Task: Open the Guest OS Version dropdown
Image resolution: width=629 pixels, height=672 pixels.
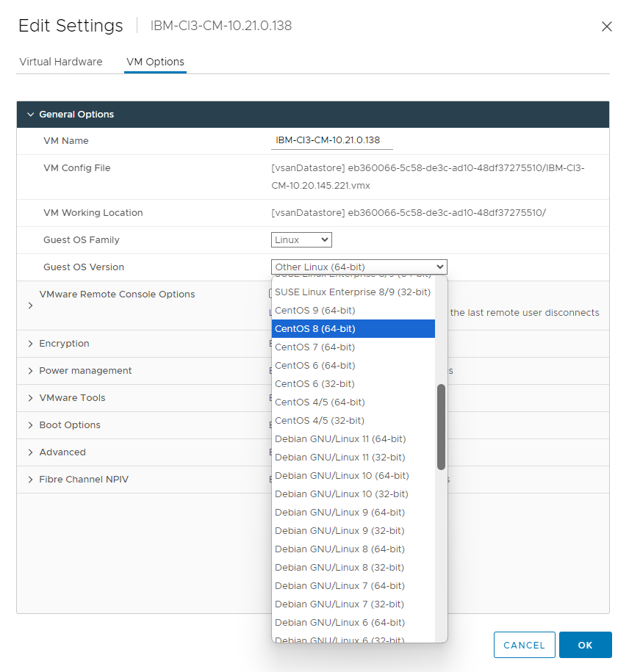Action: (x=359, y=267)
